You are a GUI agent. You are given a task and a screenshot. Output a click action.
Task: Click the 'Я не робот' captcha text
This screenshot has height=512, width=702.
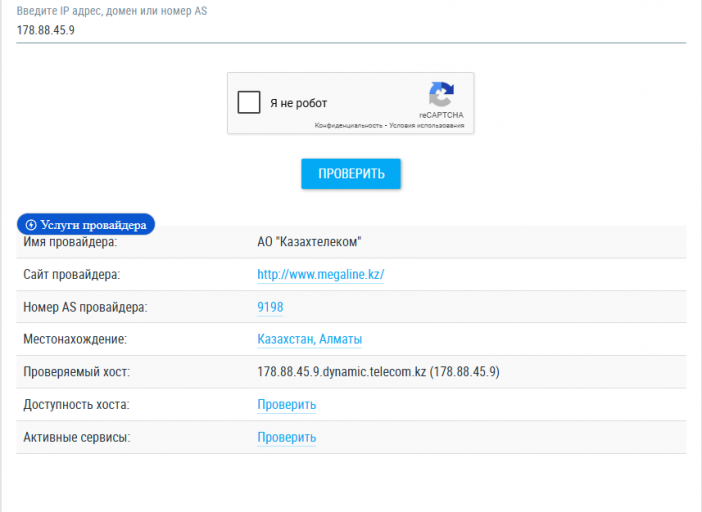click(299, 103)
